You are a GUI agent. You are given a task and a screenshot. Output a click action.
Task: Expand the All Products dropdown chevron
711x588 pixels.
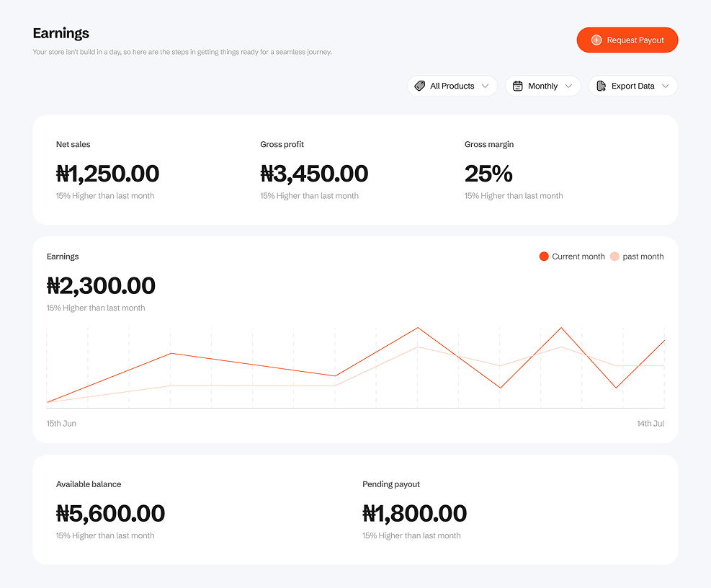[x=485, y=86]
